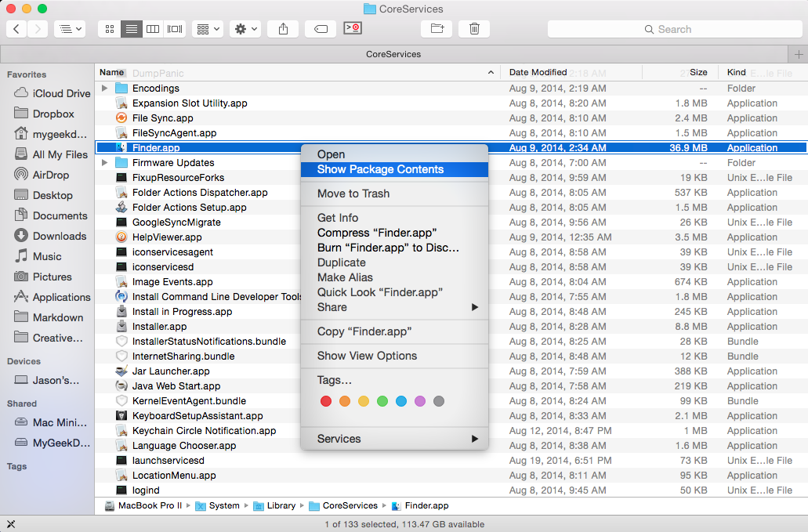Select the CoreServices tab
The height and width of the screenshot is (532, 808).
point(393,54)
